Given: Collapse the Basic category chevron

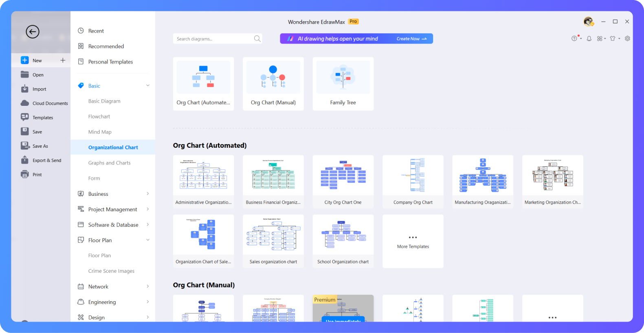Looking at the screenshot, I should point(148,85).
